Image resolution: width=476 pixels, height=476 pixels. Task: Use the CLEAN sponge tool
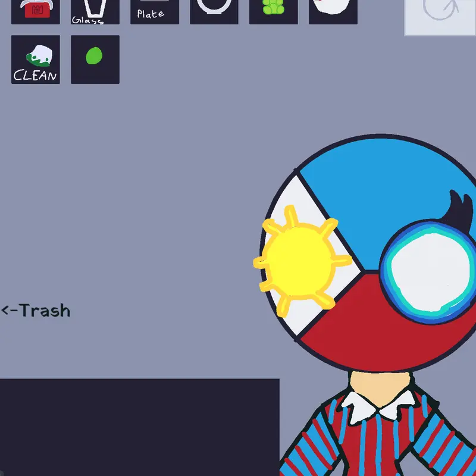[36, 59]
